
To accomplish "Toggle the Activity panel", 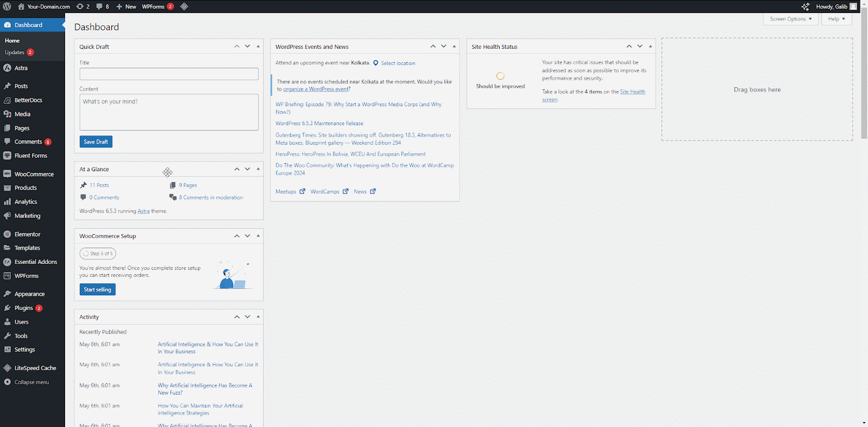I will [258, 316].
